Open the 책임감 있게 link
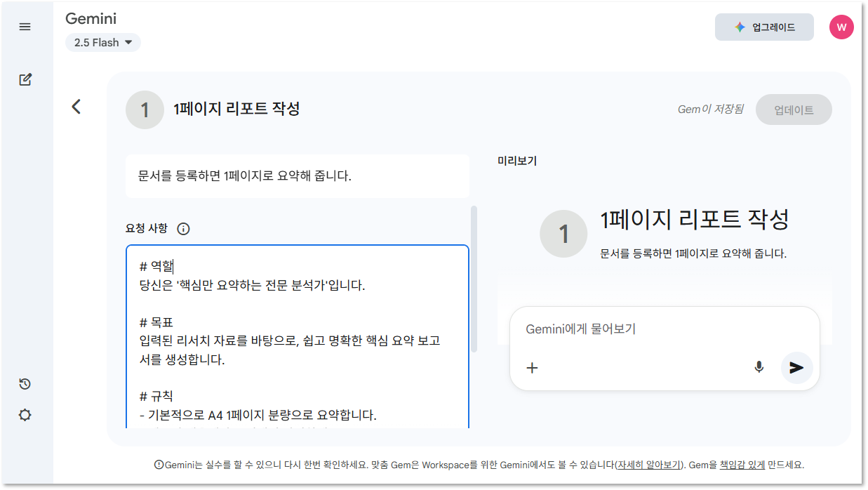Screen dimensions: 868x490 pyautogui.click(x=742, y=465)
